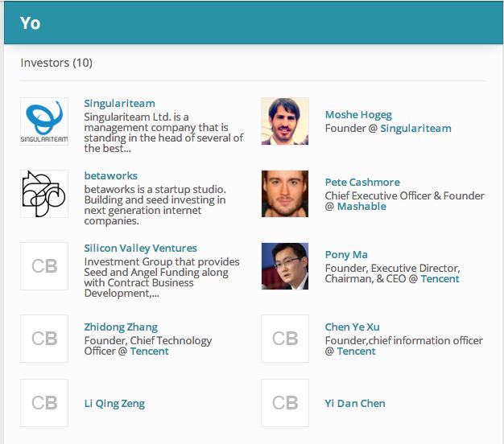Visit the Mashable company link

click(x=361, y=207)
